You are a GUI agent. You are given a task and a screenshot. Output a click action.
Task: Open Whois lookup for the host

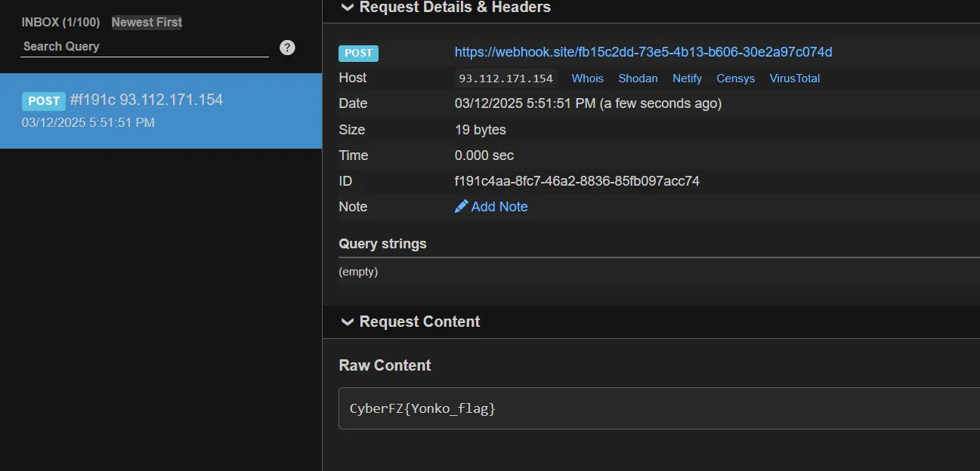[587, 78]
